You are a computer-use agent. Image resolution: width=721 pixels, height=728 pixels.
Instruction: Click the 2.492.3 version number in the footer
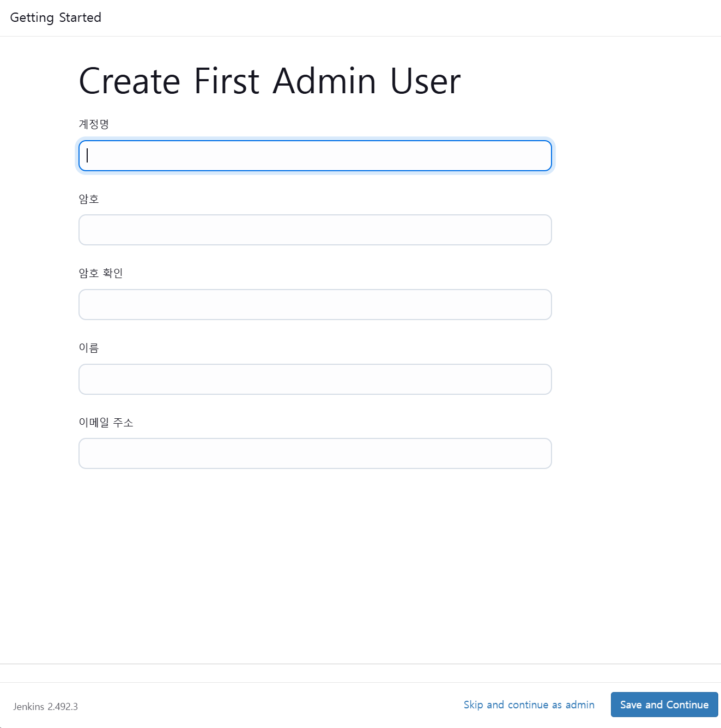(x=63, y=707)
